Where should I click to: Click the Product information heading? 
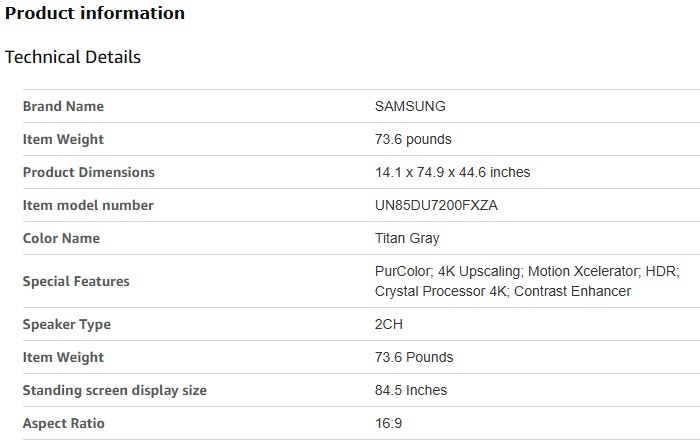click(95, 14)
